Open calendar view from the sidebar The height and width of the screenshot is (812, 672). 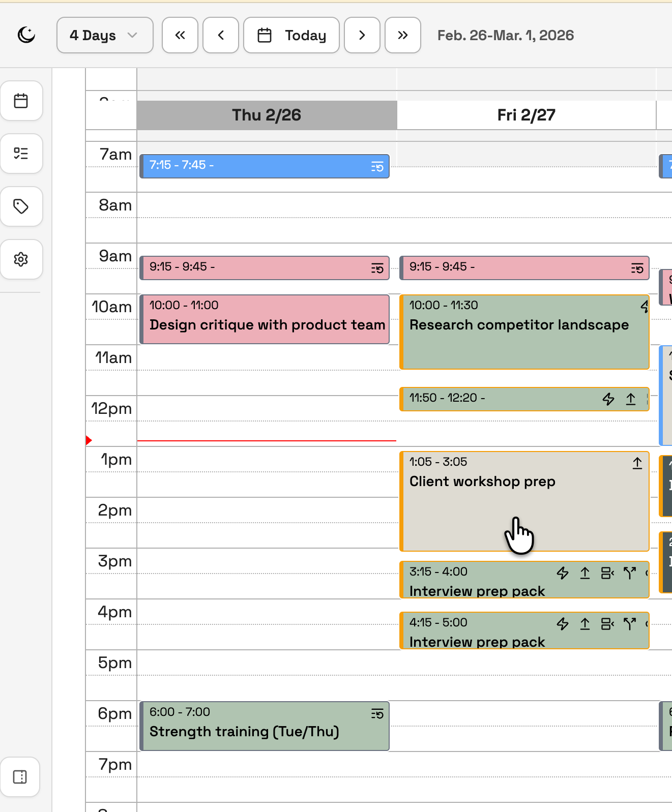[x=21, y=101]
